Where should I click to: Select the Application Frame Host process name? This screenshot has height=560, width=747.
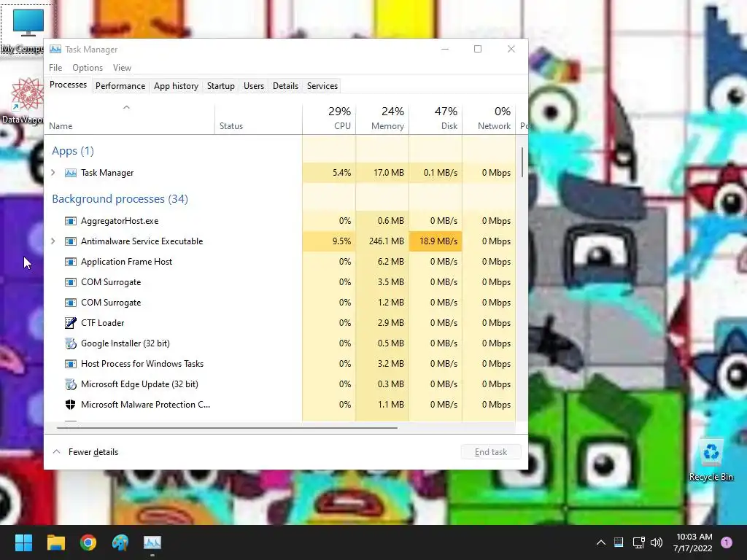(126, 262)
